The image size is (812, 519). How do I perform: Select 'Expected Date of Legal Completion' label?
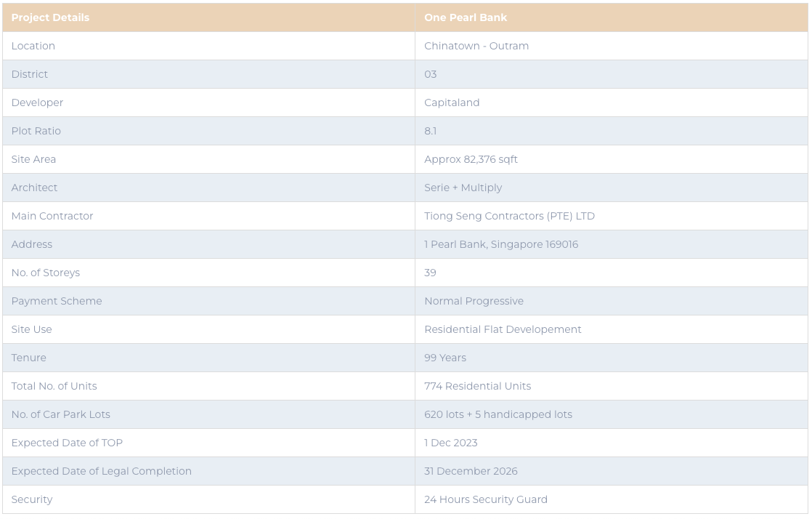(102, 471)
